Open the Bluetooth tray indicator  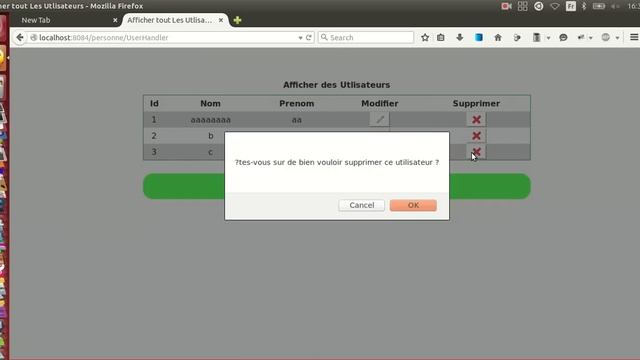(584, 6)
